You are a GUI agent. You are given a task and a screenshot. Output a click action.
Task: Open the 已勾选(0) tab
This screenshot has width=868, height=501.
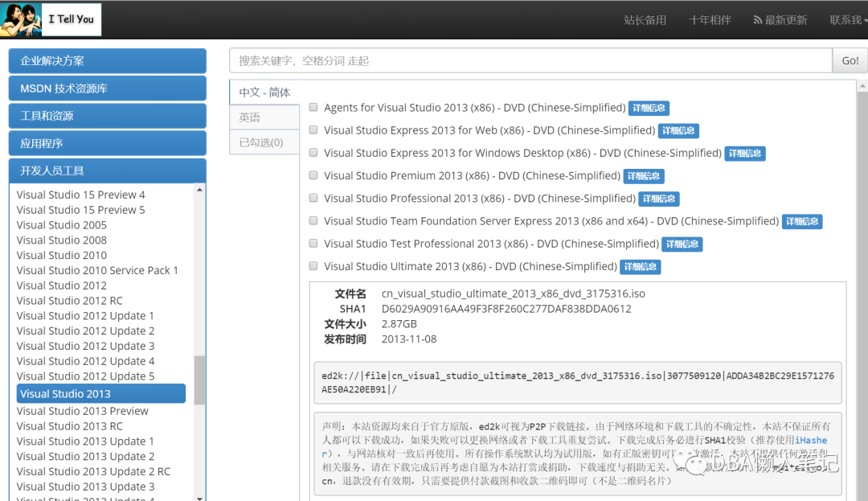point(264,142)
